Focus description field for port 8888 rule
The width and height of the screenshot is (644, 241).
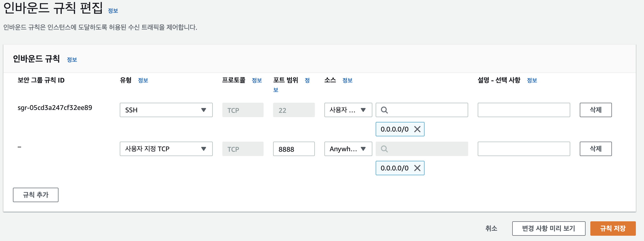point(524,149)
